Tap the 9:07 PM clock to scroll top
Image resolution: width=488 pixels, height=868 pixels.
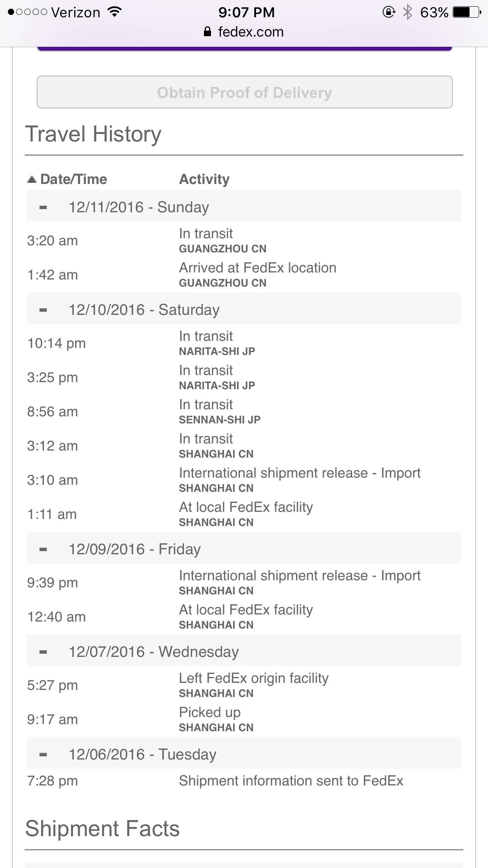click(246, 12)
